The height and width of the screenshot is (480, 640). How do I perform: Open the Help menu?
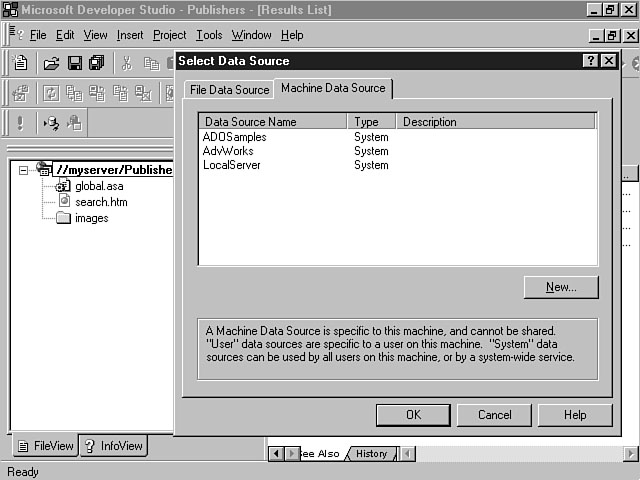292,35
